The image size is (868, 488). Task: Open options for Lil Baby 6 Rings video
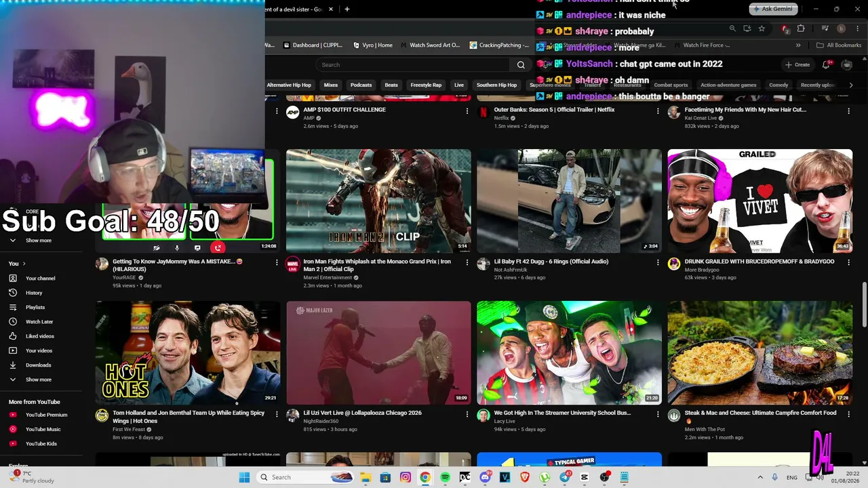658,262
